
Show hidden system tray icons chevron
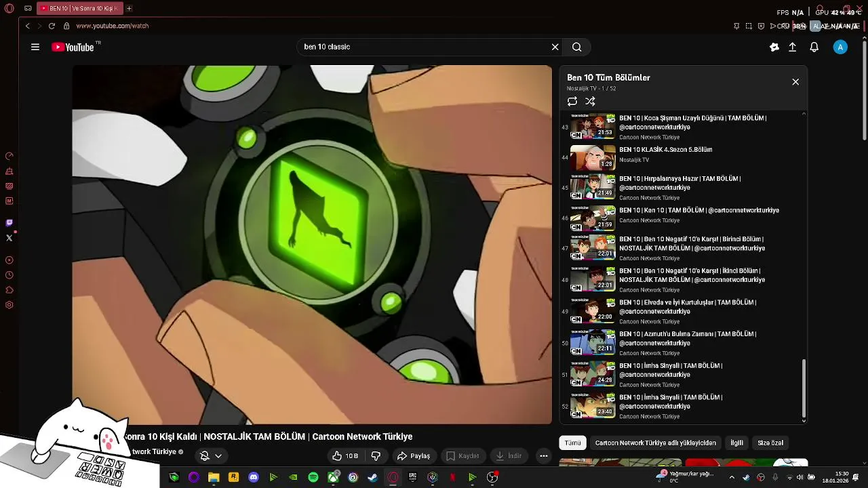click(732, 477)
